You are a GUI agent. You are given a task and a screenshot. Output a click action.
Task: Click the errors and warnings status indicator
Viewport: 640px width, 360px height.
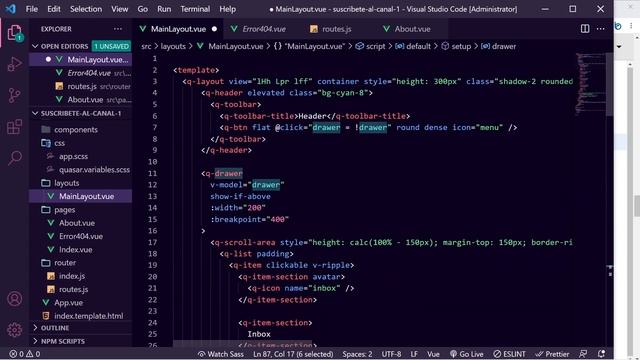click(25, 354)
